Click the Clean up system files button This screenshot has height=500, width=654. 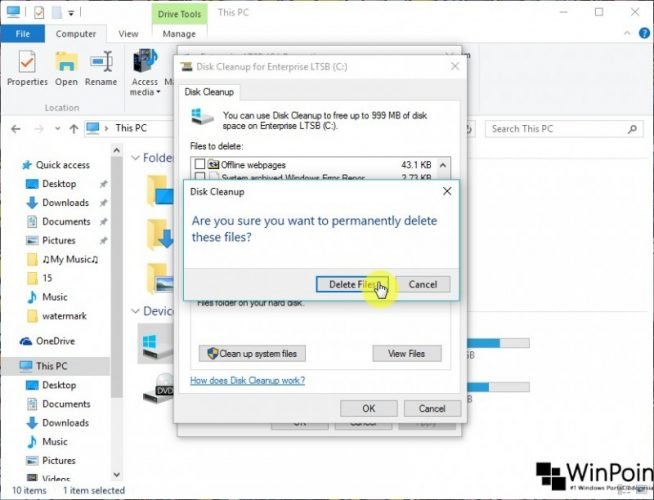tap(252, 354)
